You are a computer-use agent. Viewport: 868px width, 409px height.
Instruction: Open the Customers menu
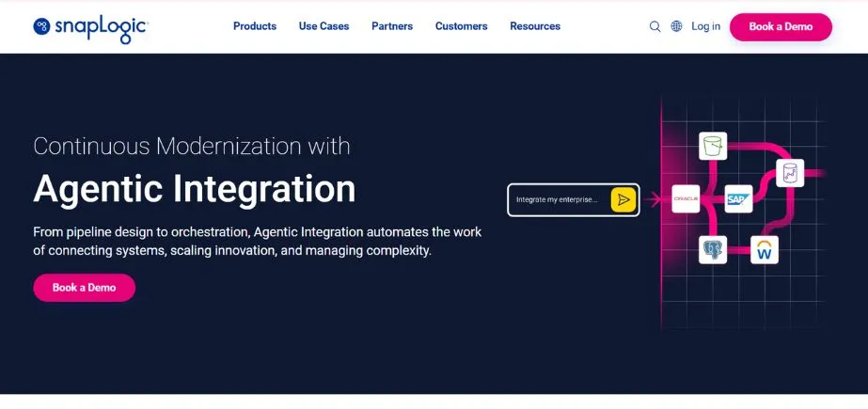461,26
